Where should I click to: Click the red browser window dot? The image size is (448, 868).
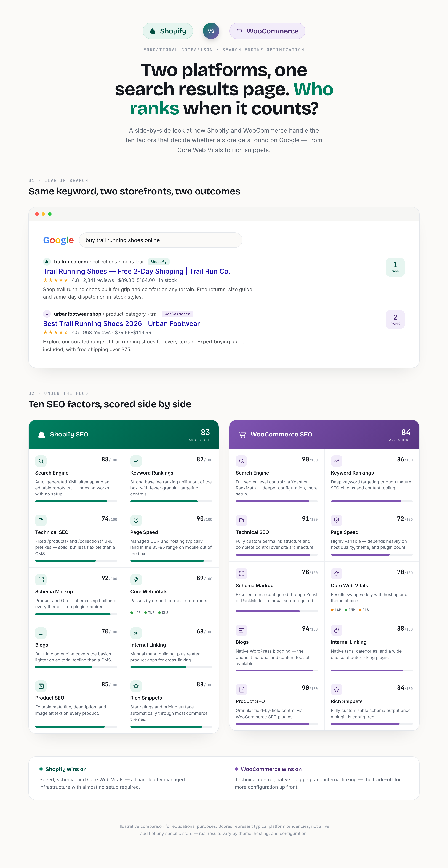(x=37, y=214)
